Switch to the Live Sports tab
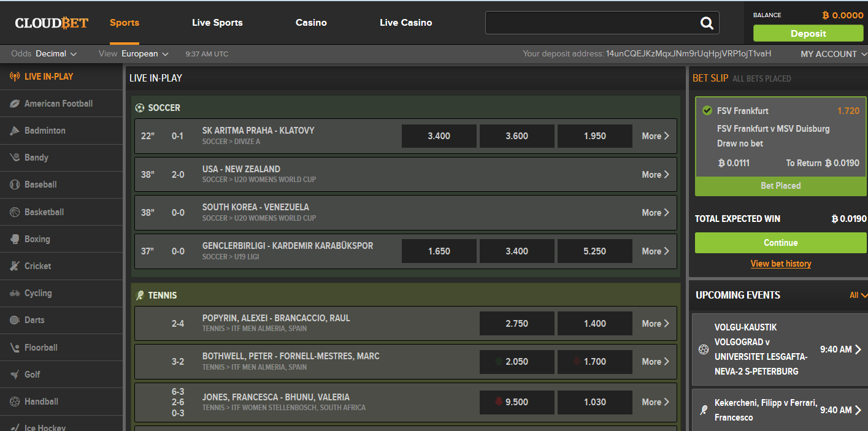This screenshot has height=431, width=868. [x=217, y=23]
